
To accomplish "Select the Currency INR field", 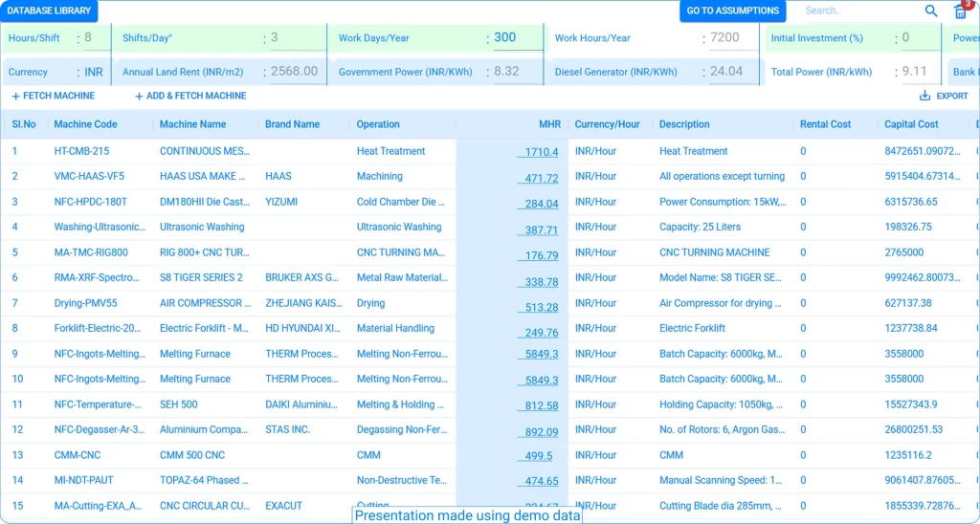I will point(94,72).
